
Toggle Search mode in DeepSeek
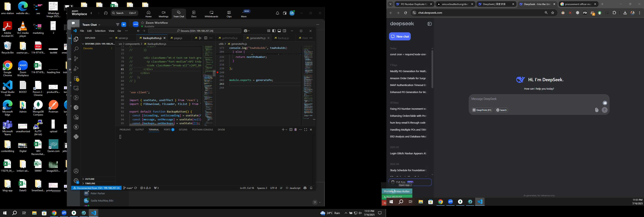(x=501, y=110)
